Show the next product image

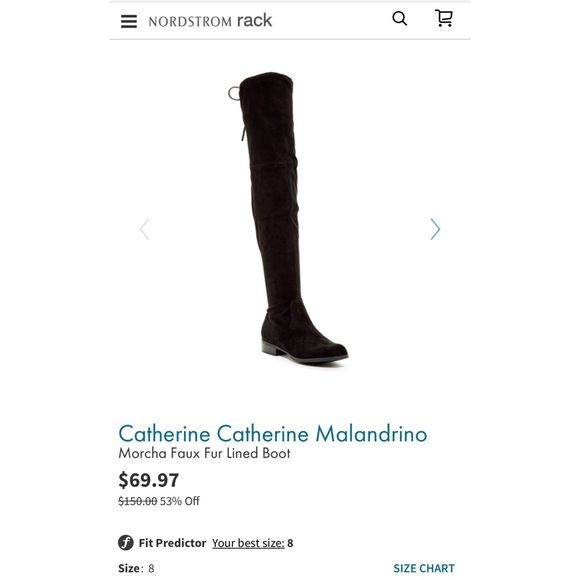click(x=435, y=229)
